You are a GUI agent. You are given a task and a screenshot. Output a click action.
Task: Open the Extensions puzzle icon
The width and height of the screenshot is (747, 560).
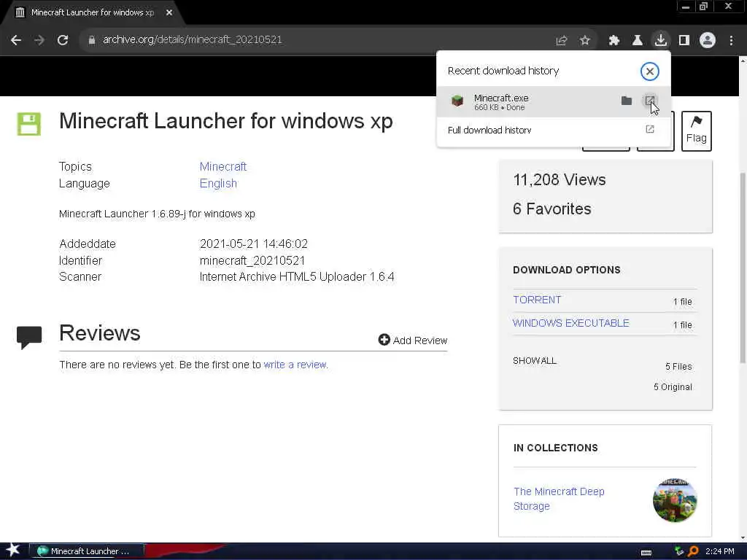[x=614, y=41]
